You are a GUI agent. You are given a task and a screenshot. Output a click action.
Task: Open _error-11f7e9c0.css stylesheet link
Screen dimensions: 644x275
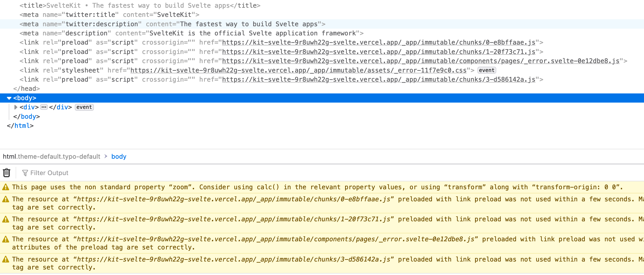298,70
